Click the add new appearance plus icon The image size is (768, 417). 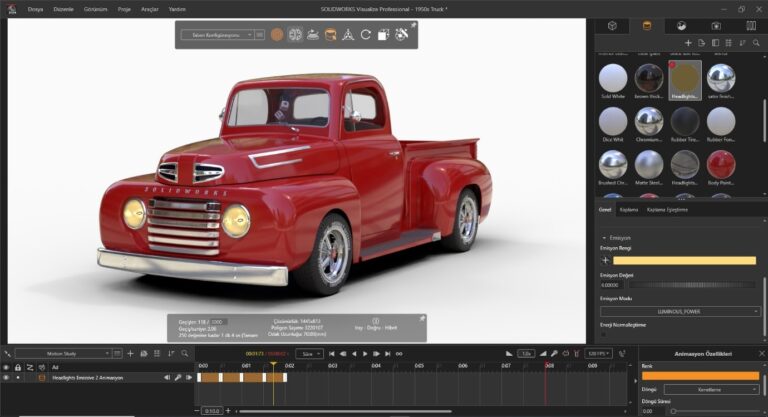[687, 43]
